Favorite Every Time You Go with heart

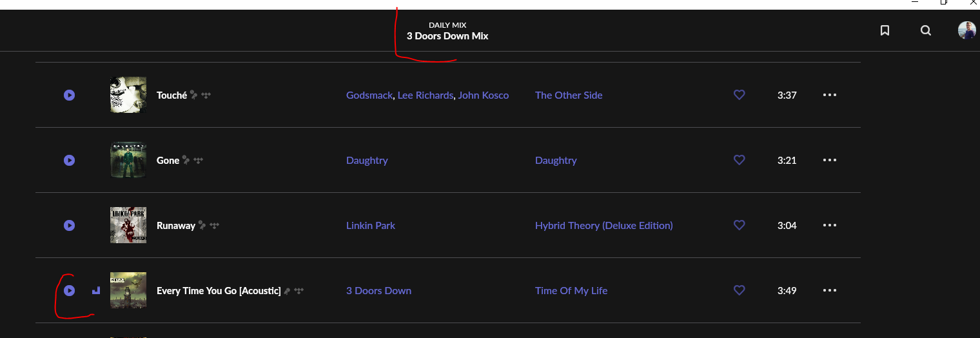740,290
